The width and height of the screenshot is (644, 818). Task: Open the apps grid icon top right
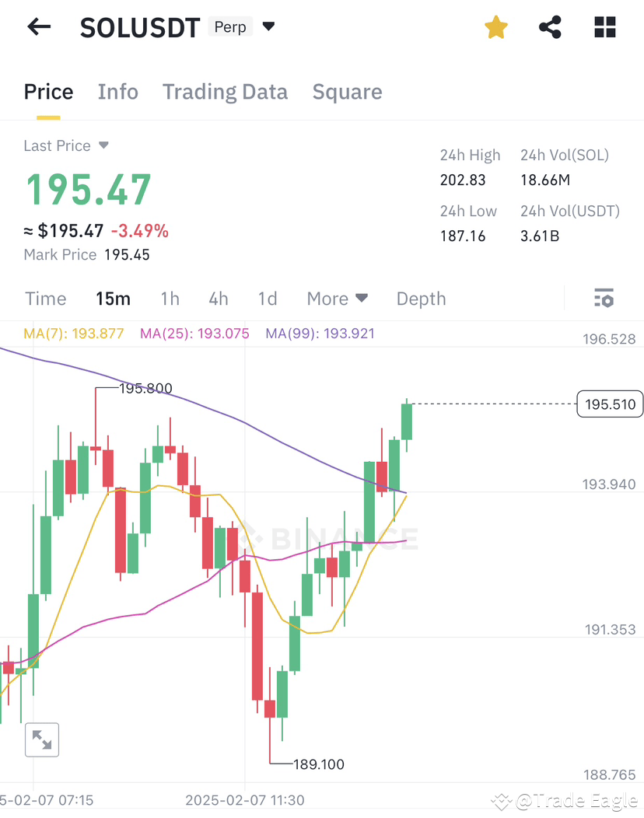[x=604, y=26]
